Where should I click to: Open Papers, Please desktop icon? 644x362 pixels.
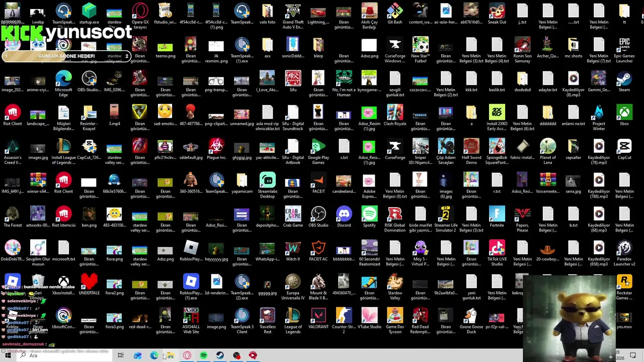point(522,219)
